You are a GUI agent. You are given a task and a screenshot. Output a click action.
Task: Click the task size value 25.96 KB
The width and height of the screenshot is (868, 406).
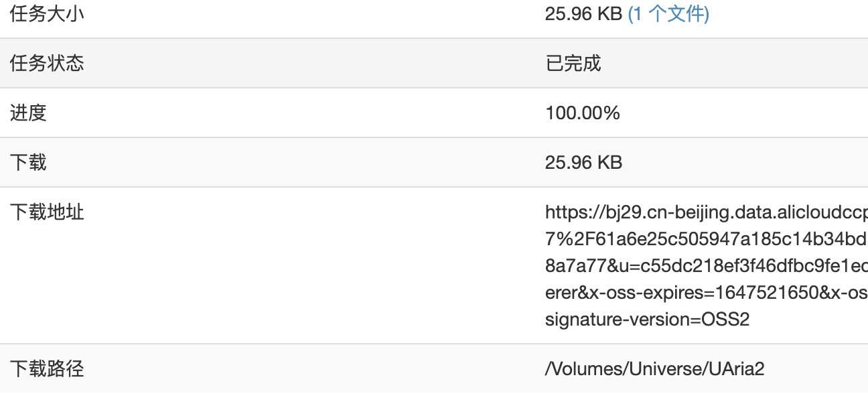click(x=583, y=13)
